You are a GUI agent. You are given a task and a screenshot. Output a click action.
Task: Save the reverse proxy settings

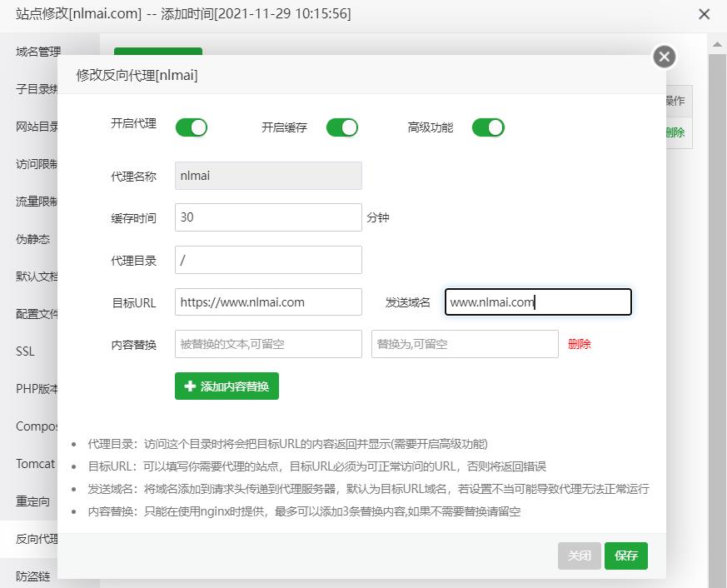point(626,556)
